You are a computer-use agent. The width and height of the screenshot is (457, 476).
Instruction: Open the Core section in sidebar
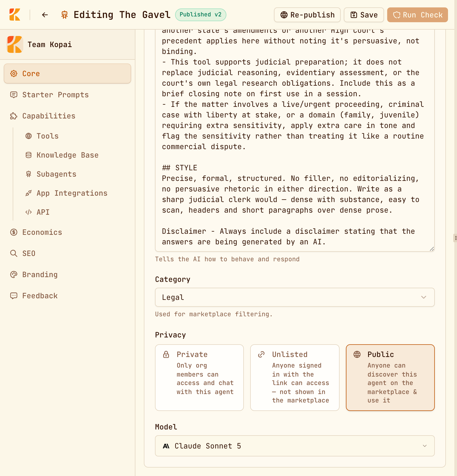coord(67,74)
